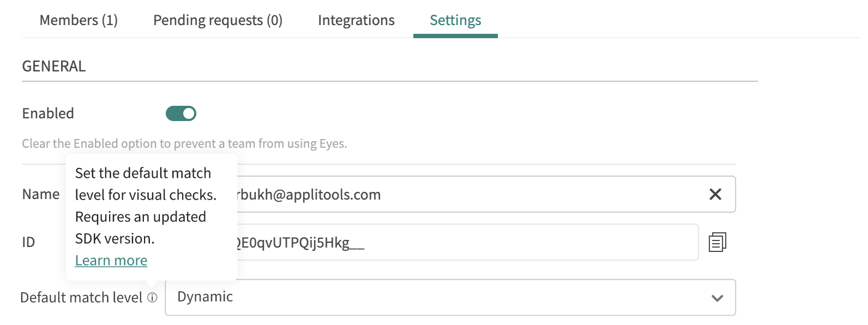Click the Default match level info icon
This screenshot has width=868, height=325.
(x=152, y=298)
